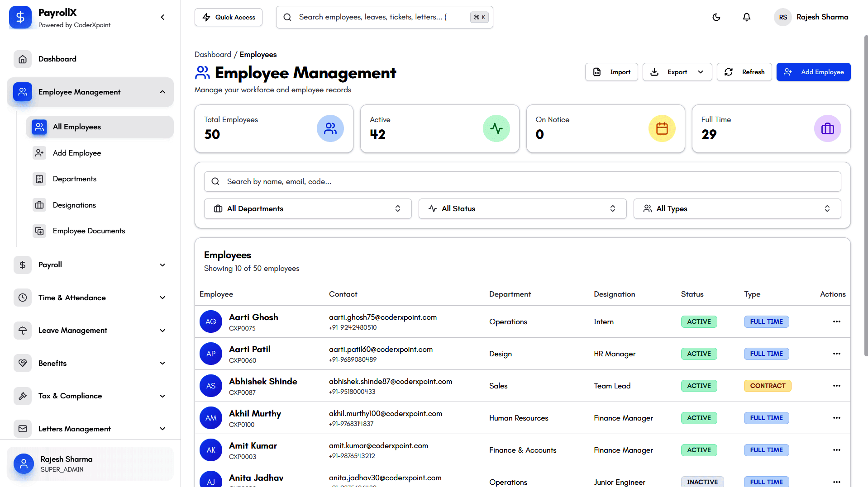Open notifications via the bell icon
The image size is (868, 487).
pyautogui.click(x=746, y=17)
